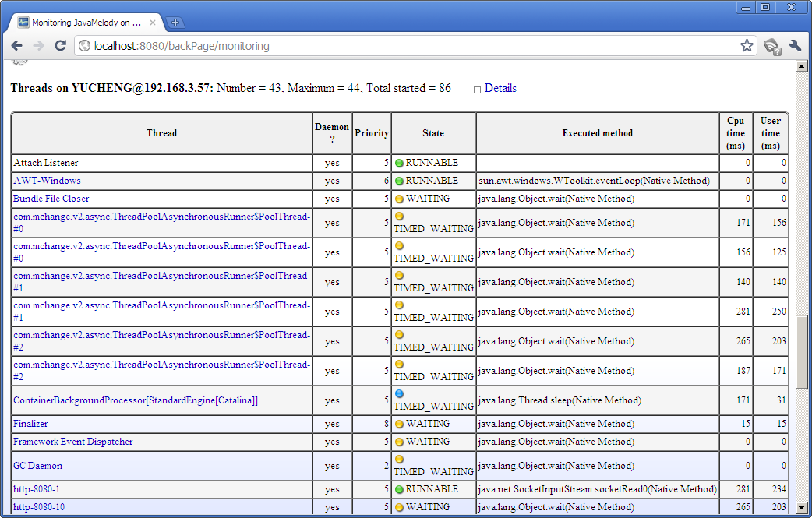The height and width of the screenshot is (518, 812).
Task: Collapse thread details with minus icon
Action: (477, 90)
